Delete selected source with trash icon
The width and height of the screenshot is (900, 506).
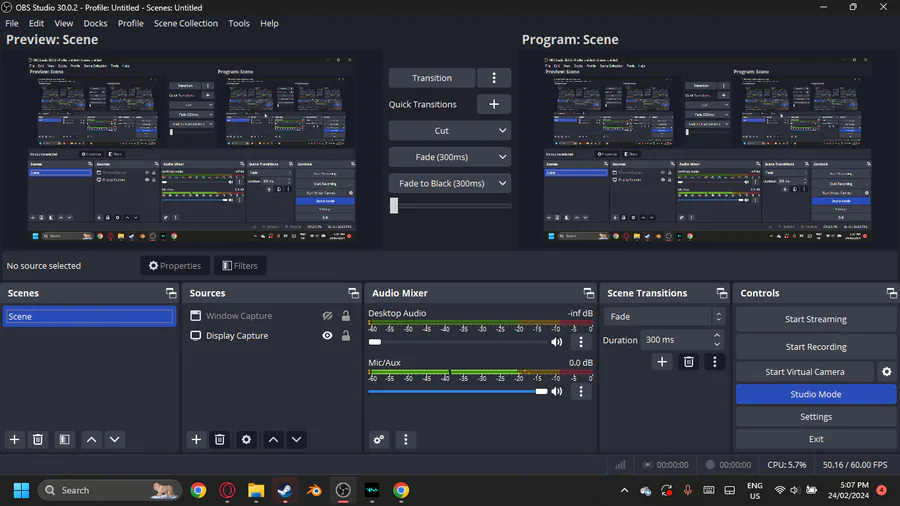(x=220, y=439)
